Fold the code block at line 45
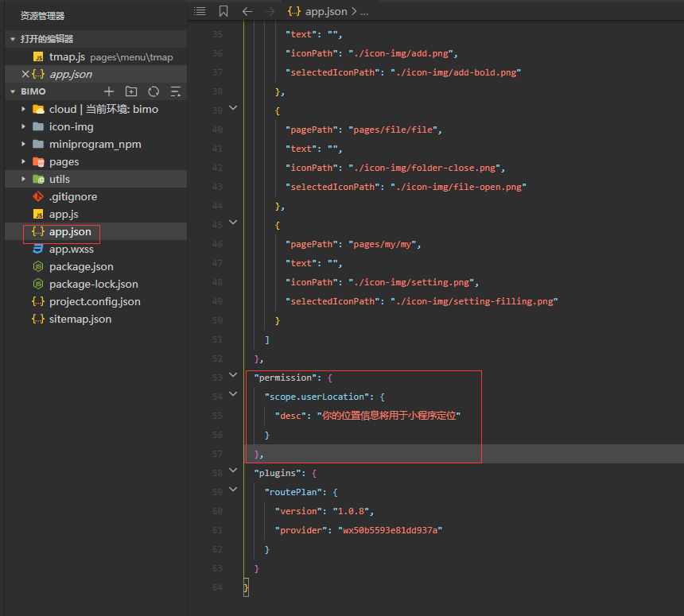684x616 pixels. [x=233, y=223]
